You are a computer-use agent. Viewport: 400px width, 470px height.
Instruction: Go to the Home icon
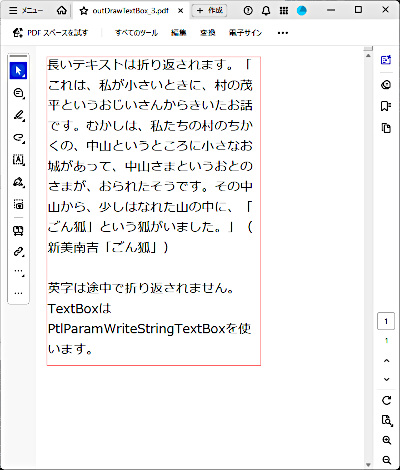[x=62, y=10]
